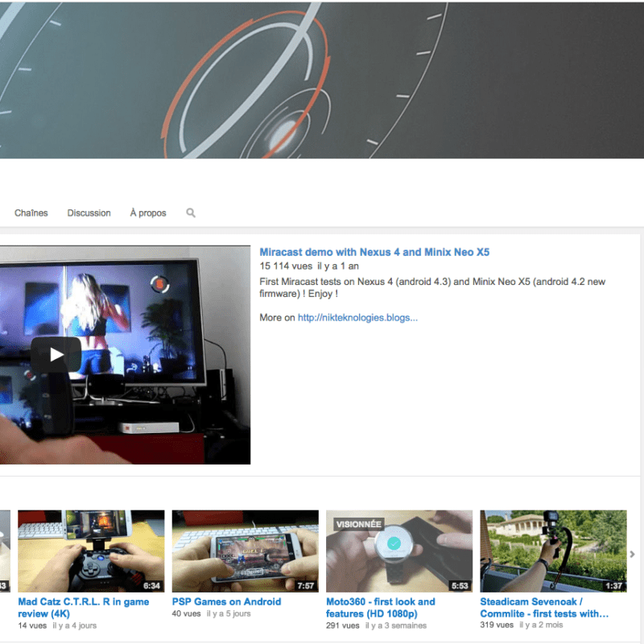Open PSP Games on Android thumbnail

point(246,551)
